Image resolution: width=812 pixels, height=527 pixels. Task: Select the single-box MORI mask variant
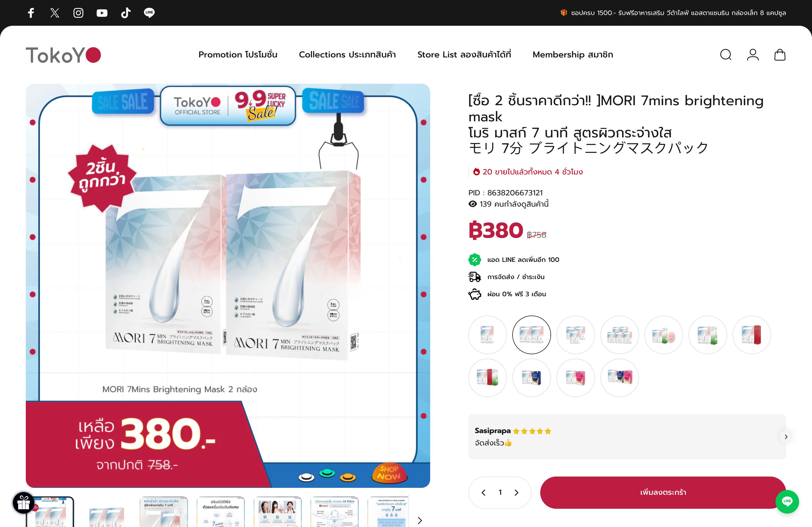(x=487, y=335)
